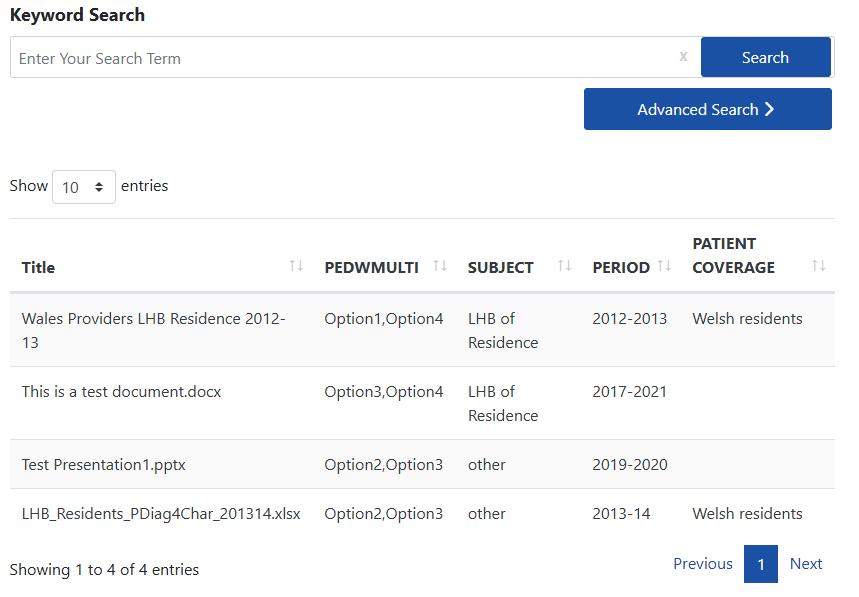Viewport: 859px width, 597px height.
Task: Click 'other' subject in LHB_Residents row
Action: (x=486, y=514)
